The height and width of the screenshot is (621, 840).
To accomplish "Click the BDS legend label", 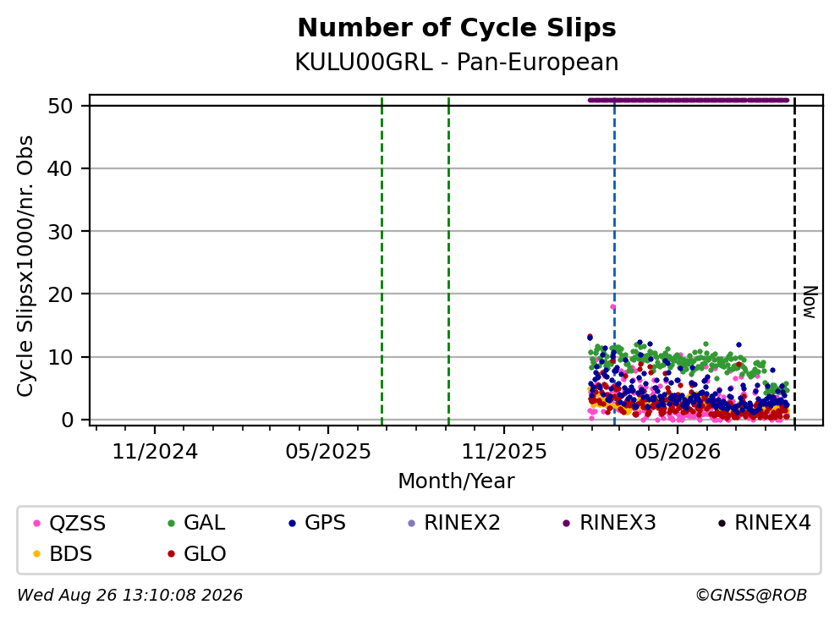I will pos(71,554).
